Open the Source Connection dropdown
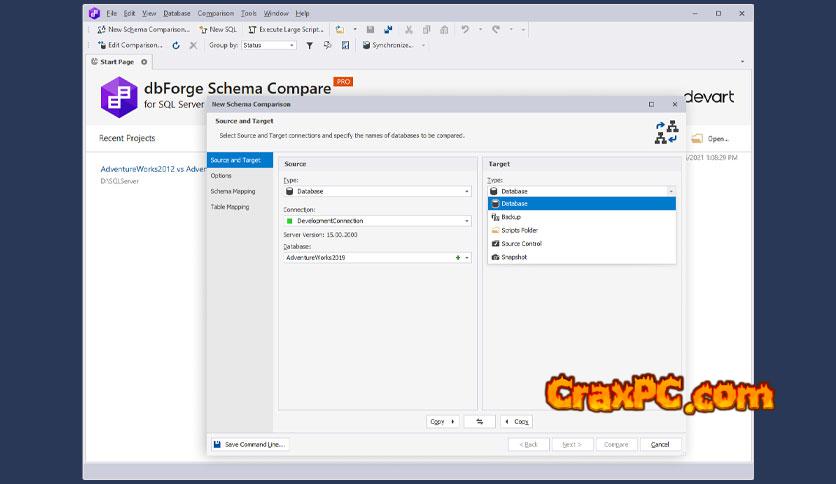 tap(377, 221)
